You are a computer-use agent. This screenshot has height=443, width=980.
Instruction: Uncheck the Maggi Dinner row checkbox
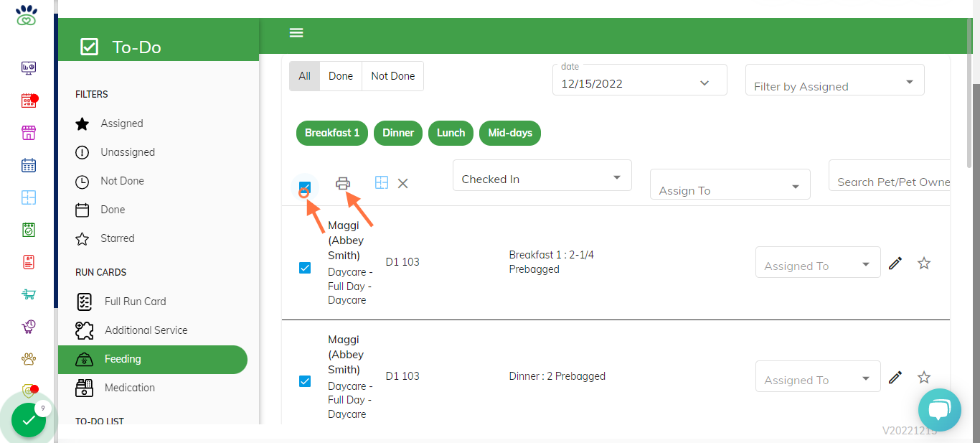[304, 381]
